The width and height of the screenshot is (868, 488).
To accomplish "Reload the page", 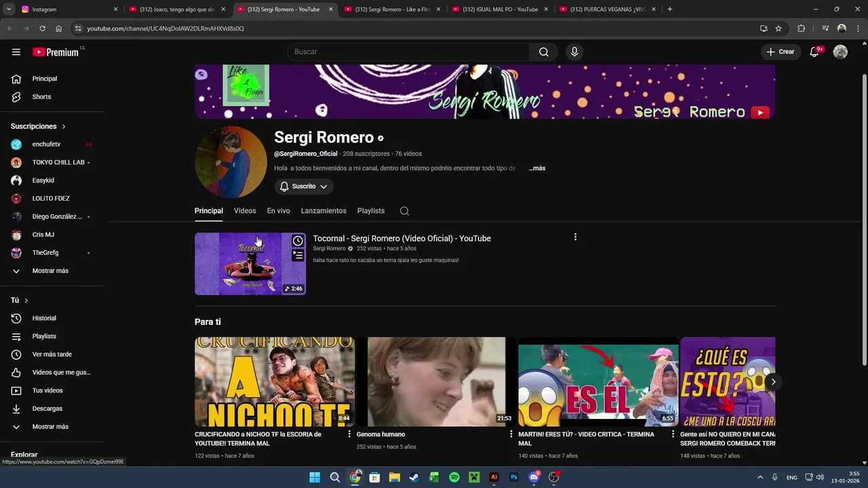I will pyautogui.click(x=42, y=28).
